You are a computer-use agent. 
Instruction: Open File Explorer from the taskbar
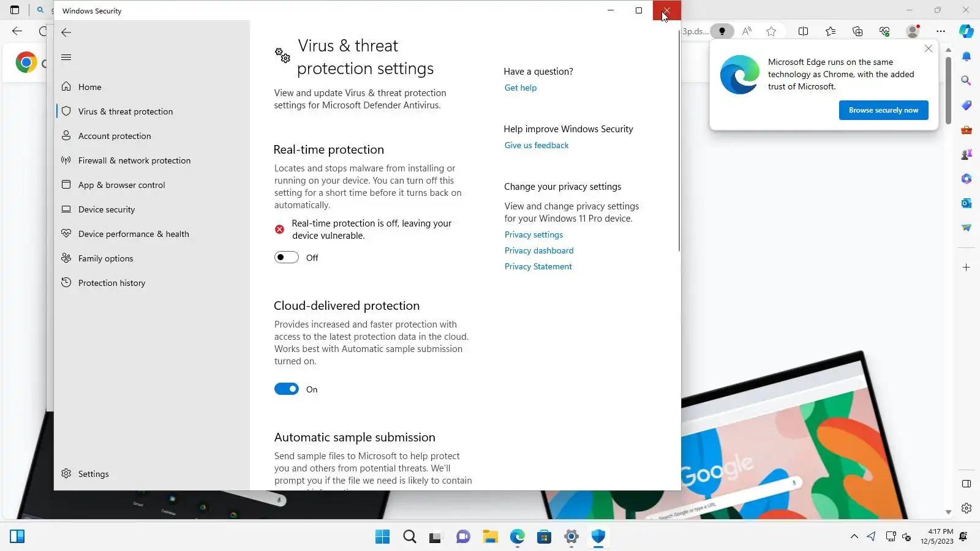(x=490, y=537)
